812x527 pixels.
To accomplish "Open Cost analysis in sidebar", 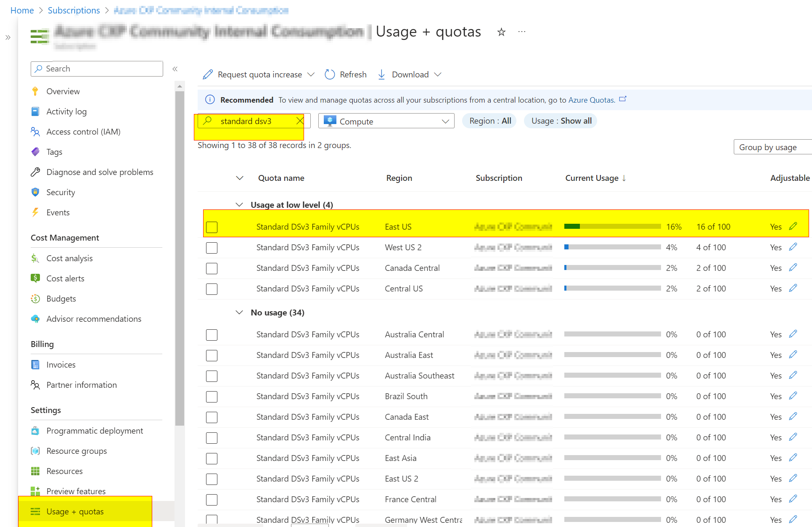I will (x=69, y=258).
